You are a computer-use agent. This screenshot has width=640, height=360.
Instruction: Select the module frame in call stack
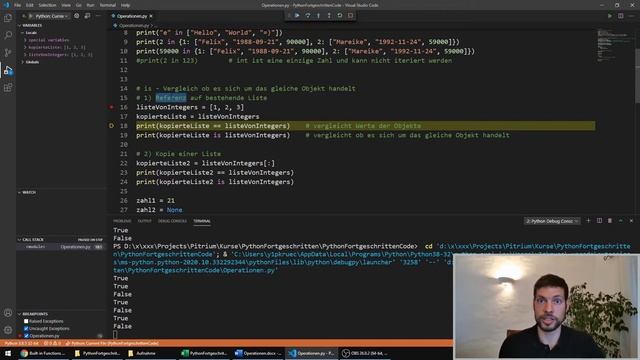(61, 247)
